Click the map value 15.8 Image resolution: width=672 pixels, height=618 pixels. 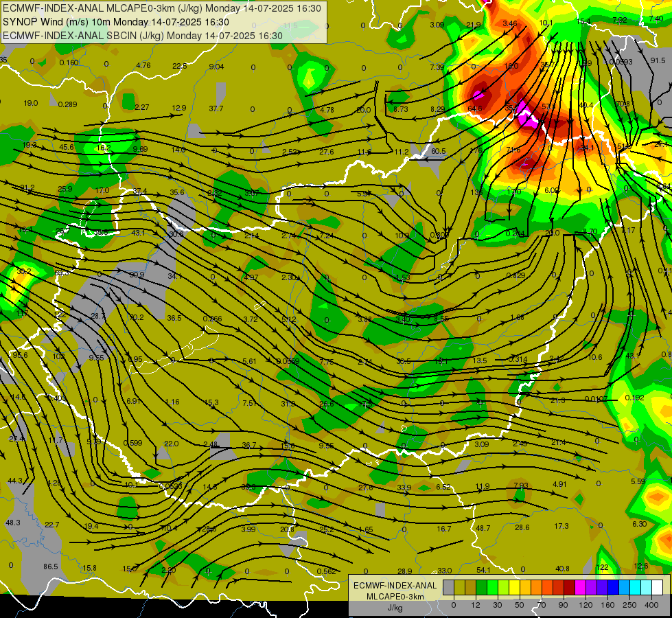[x=89, y=568]
